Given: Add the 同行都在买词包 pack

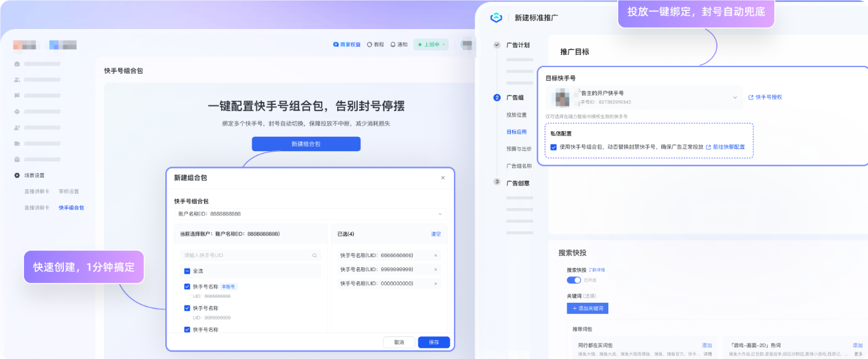Looking at the screenshot, I should pos(707,345).
